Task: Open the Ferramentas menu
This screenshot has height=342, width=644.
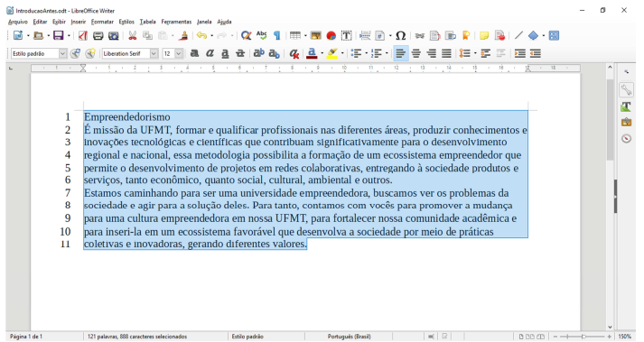Action: [176, 22]
